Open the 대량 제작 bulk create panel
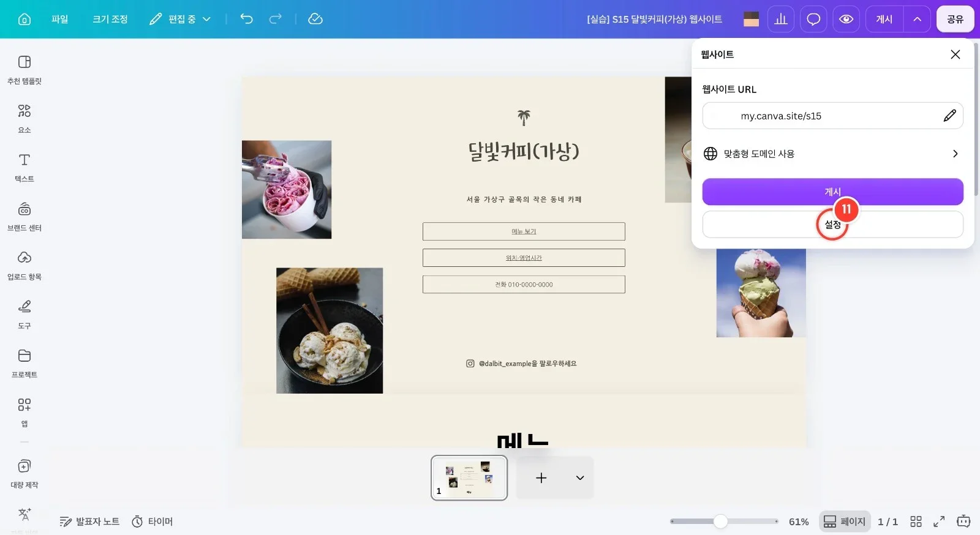980x535 pixels. coord(24,474)
